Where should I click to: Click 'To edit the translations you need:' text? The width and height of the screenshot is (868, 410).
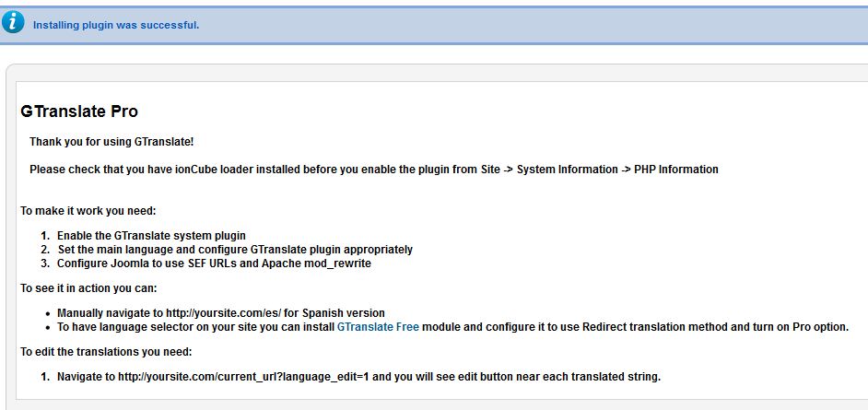pos(106,352)
